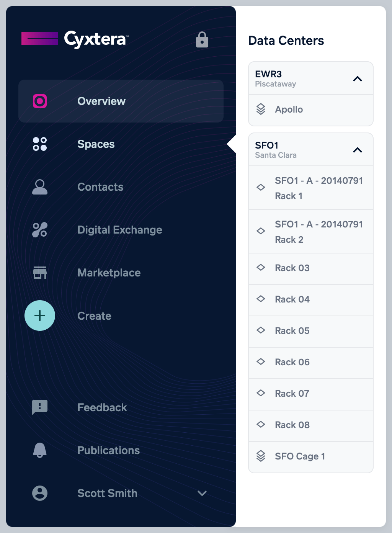
Task: Click the Cyxtera logo
Action: (x=75, y=39)
